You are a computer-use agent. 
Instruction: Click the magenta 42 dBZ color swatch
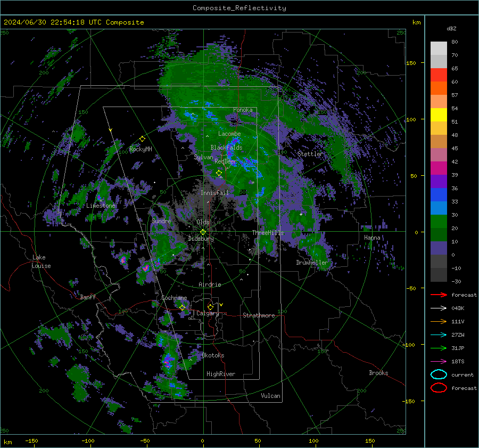(439, 168)
